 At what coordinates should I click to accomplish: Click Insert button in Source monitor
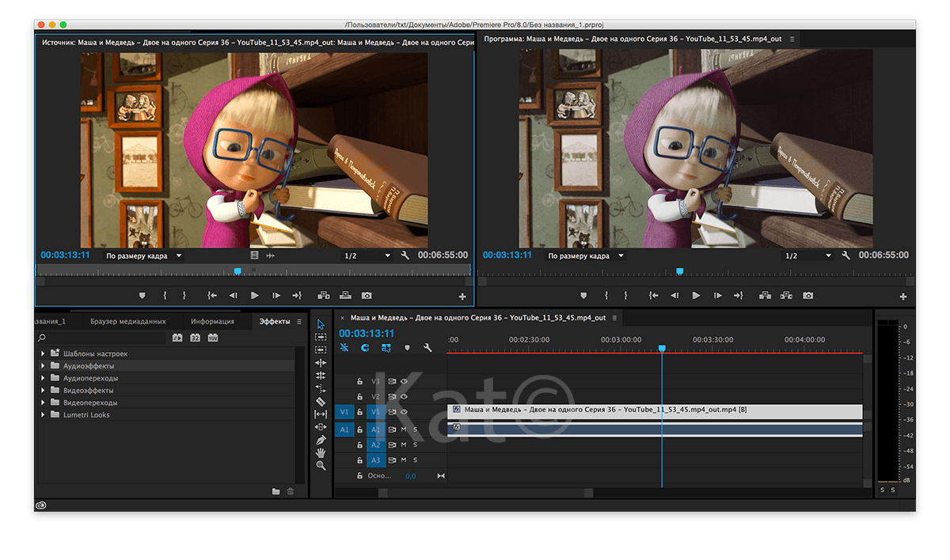click(324, 295)
